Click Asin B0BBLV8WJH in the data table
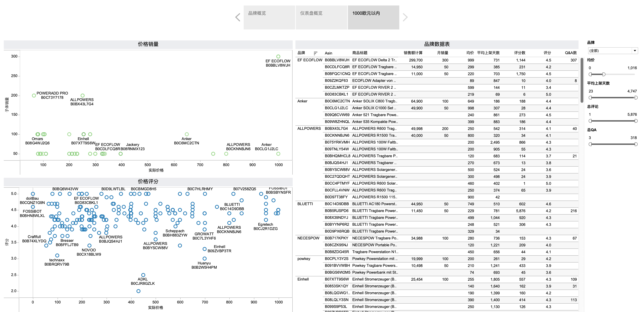This screenshot has height=312, width=644. click(337, 60)
